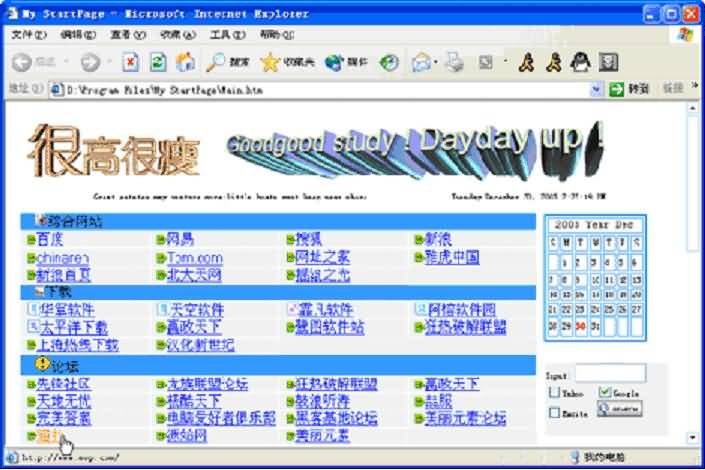The height and width of the screenshot is (470, 705).
Task: Click the Back navigation arrow icon
Action: click(22, 62)
